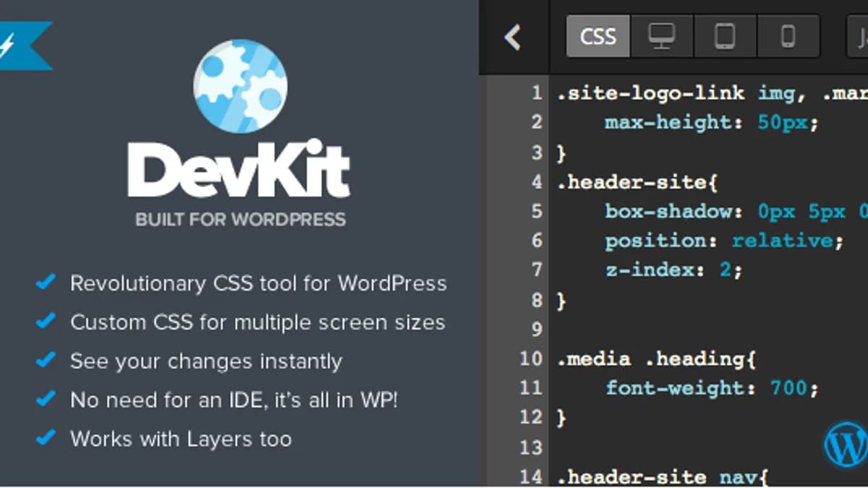Click the 'z-index: 2;' code line
The height and width of the screenshot is (488, 868).
point(673,270)
